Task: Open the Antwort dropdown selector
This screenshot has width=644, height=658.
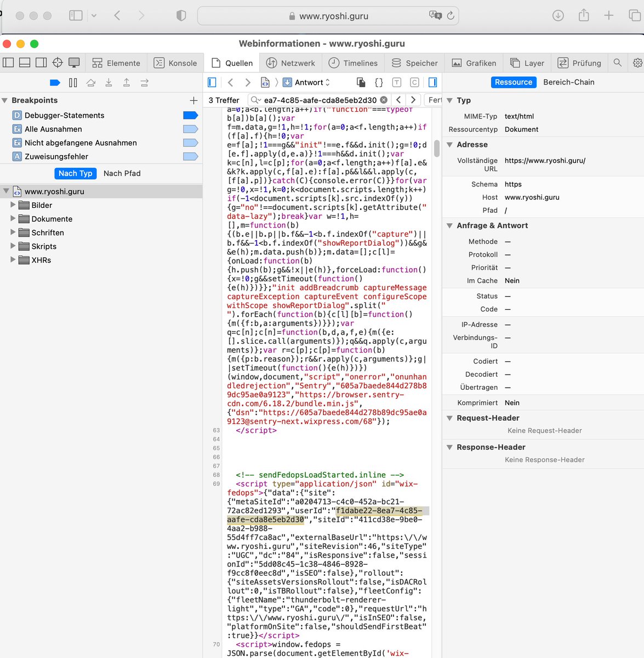Action: 306,82
